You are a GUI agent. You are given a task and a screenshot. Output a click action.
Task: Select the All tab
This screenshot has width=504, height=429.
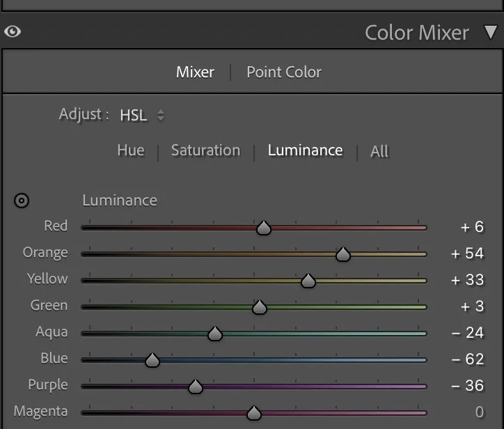[x=379, y=151]
